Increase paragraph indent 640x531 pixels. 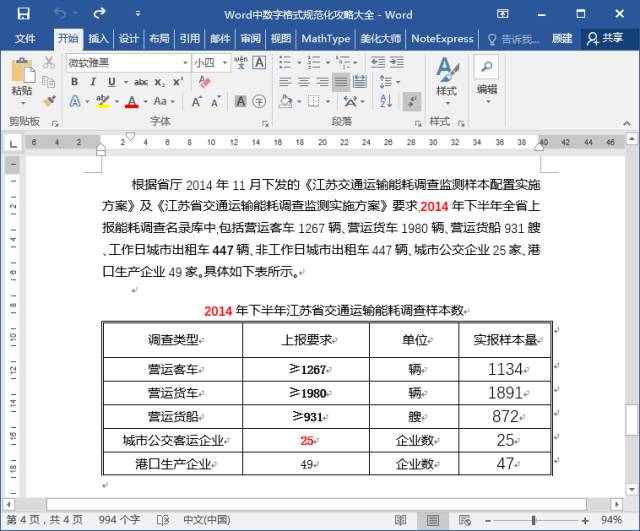[396, 62]
